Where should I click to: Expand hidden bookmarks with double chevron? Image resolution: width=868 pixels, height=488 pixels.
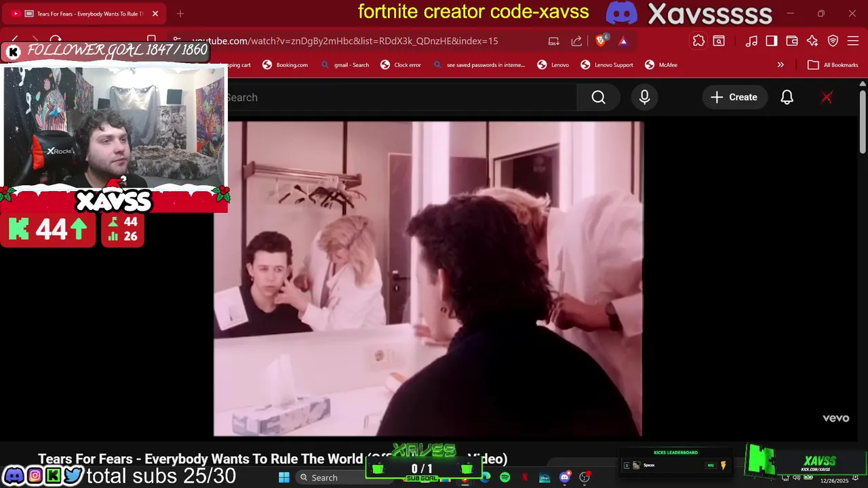pos(781,65)
